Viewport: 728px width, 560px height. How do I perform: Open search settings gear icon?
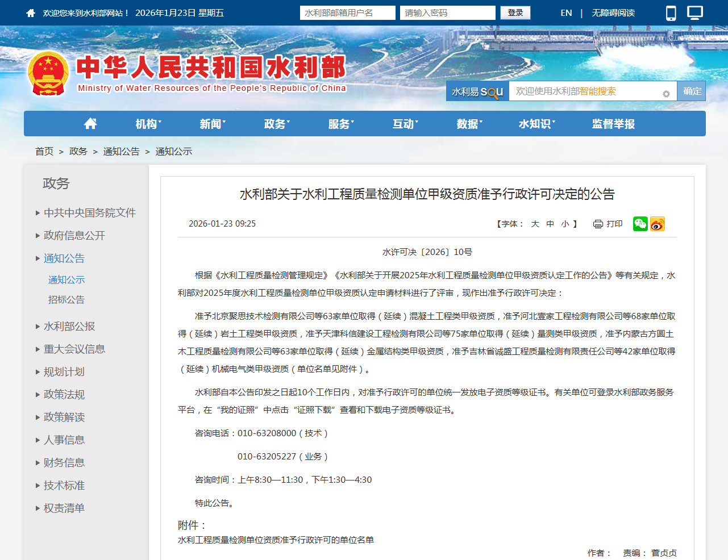(666, 94)
